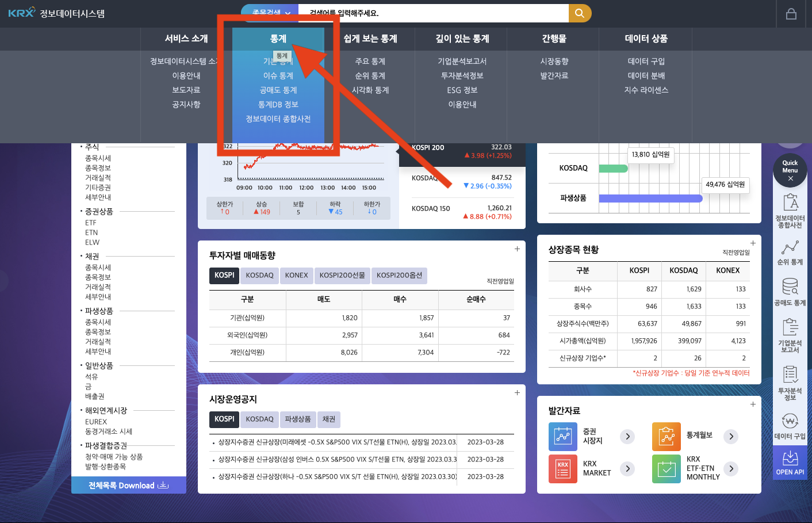Click 전체목록 Download button

pos(129,486)
